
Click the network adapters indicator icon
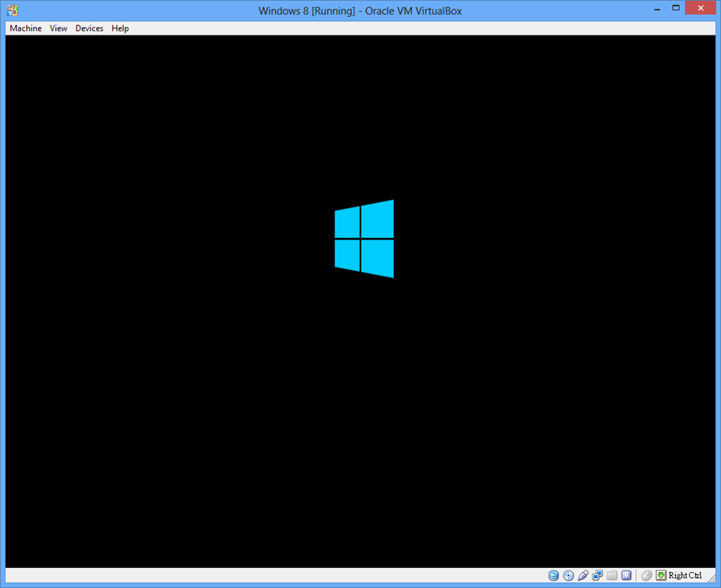pyautogui.click(x=597, y=575)
